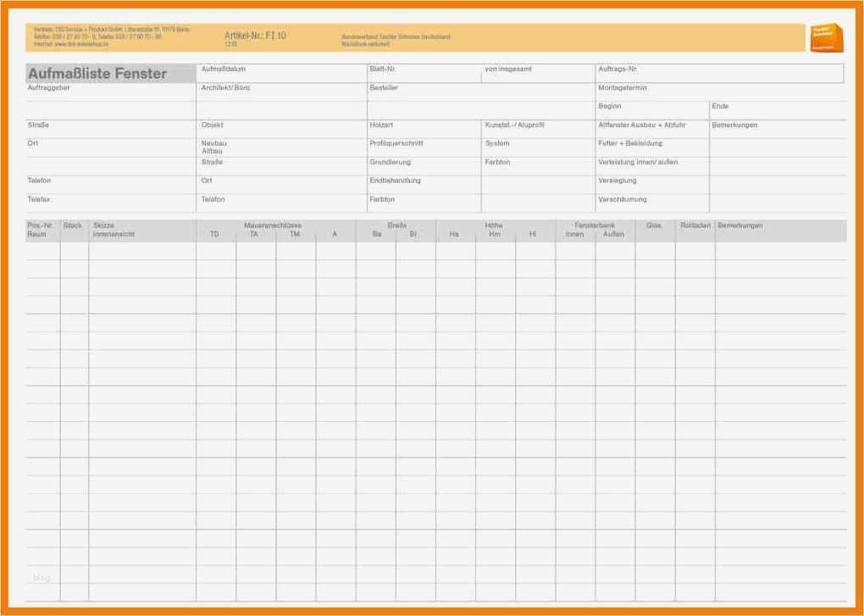Select the 'Versieglung' label
The image size is (864, 616).
(x=618, y=180)
